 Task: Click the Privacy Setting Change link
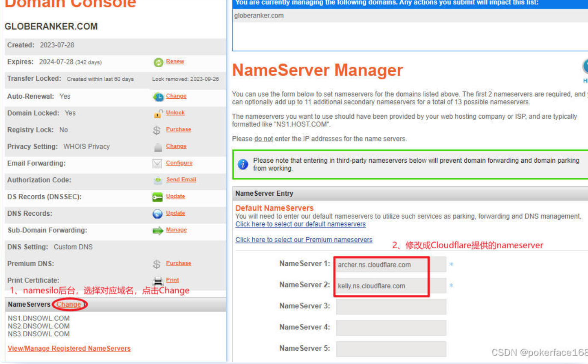[x=176, y=146]
